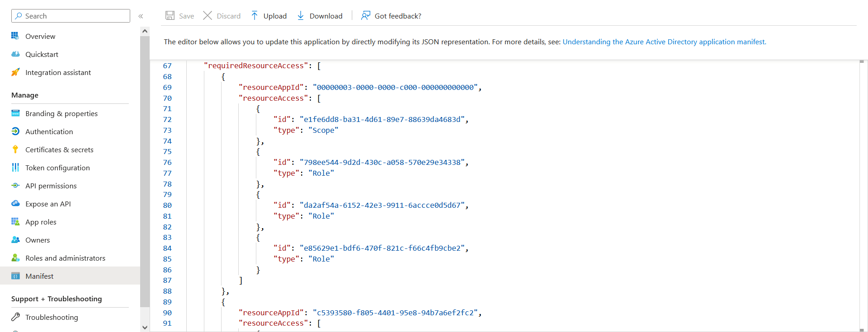Go to Token configuration
Viewport: 868px width, 332px height.
click(x=57, y=168)
